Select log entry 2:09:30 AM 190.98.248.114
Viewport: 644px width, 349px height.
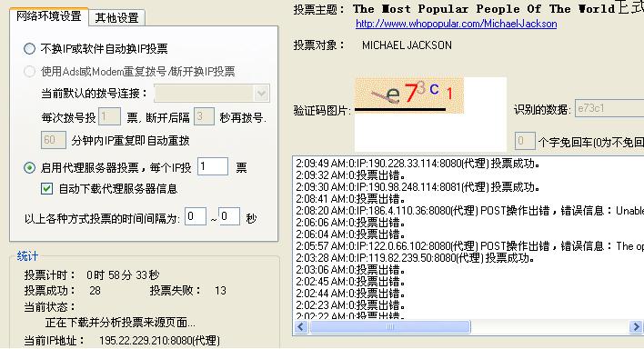[418, 187]
